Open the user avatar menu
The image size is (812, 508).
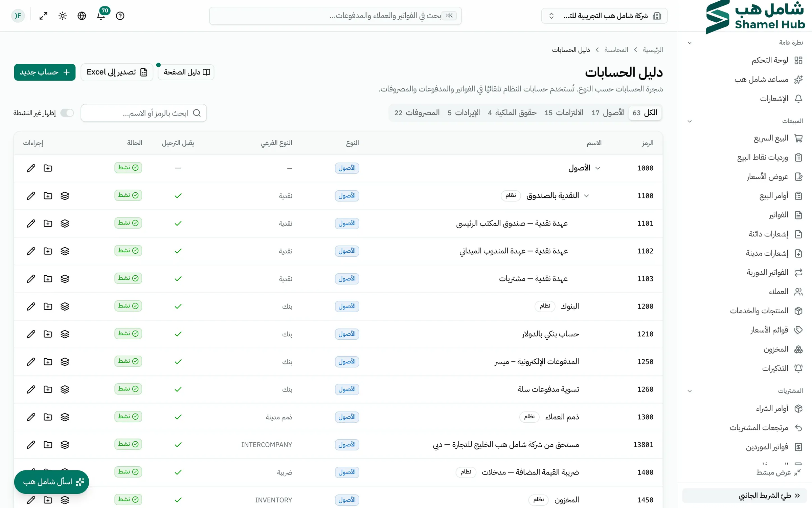[x=18, y=16]
